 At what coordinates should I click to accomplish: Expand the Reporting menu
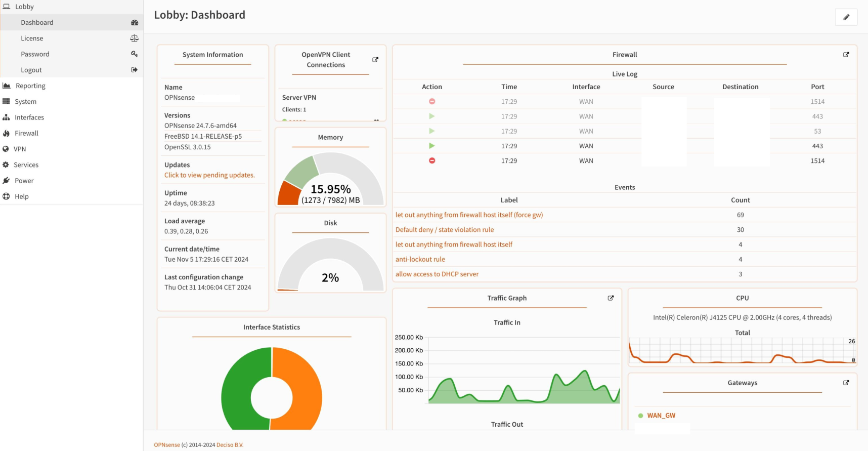71,86
